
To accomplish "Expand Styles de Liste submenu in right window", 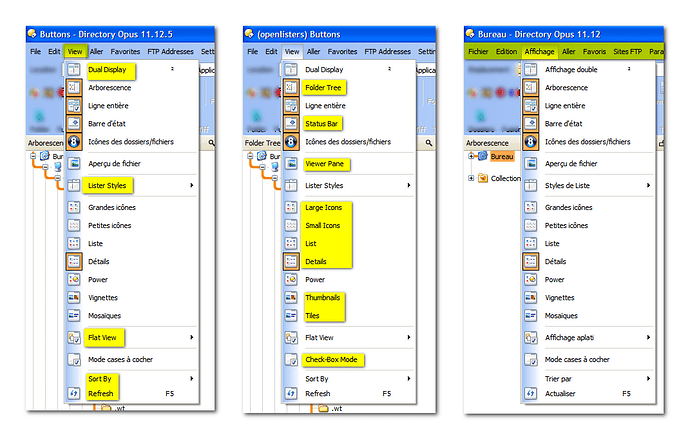I will [x=648, y=185].
